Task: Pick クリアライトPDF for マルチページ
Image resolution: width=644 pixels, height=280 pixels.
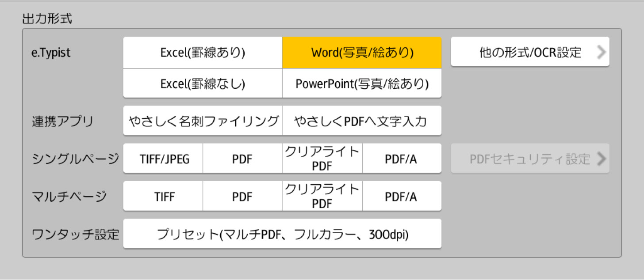Action: click(322, 196)
